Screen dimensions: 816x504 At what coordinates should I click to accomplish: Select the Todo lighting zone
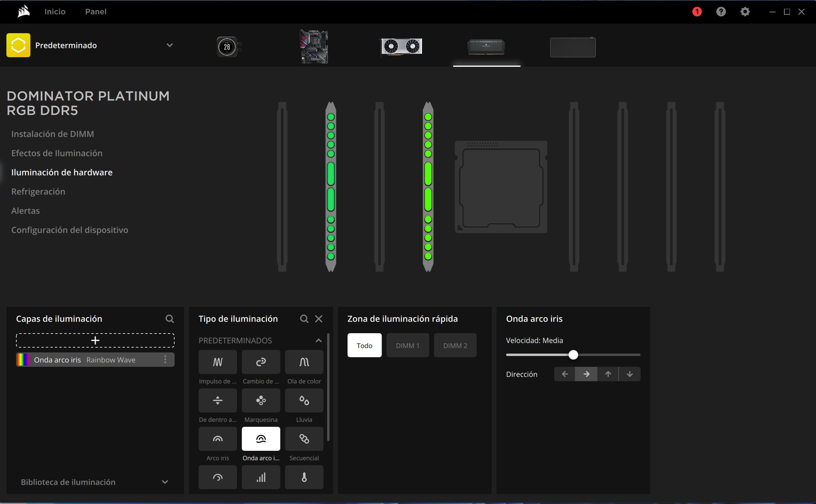(364, 345)
